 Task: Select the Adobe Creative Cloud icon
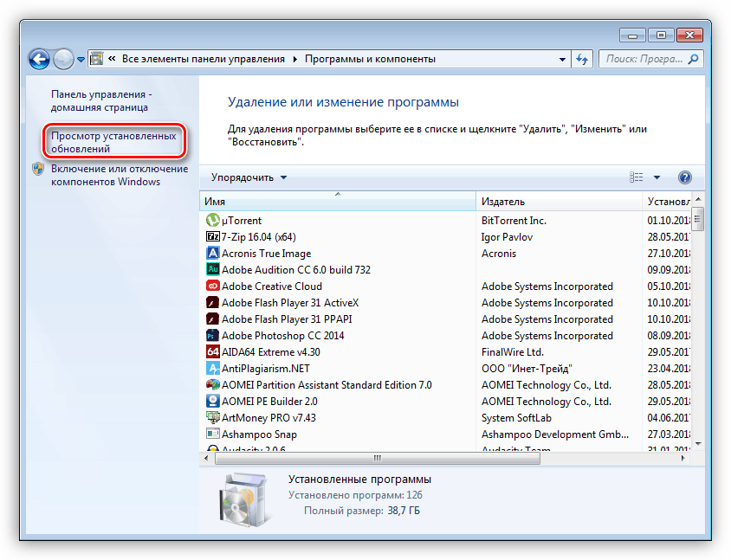(x=212, y=286)
